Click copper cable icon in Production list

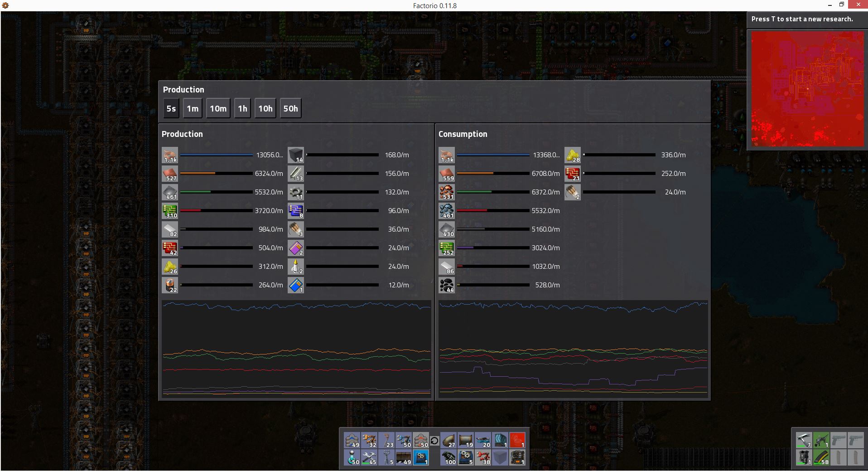(170, 155)
